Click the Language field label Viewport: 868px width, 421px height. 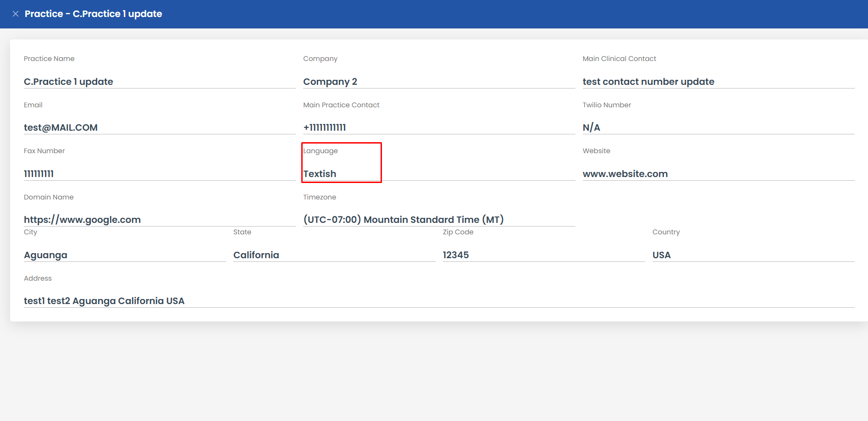coord(320,151)
